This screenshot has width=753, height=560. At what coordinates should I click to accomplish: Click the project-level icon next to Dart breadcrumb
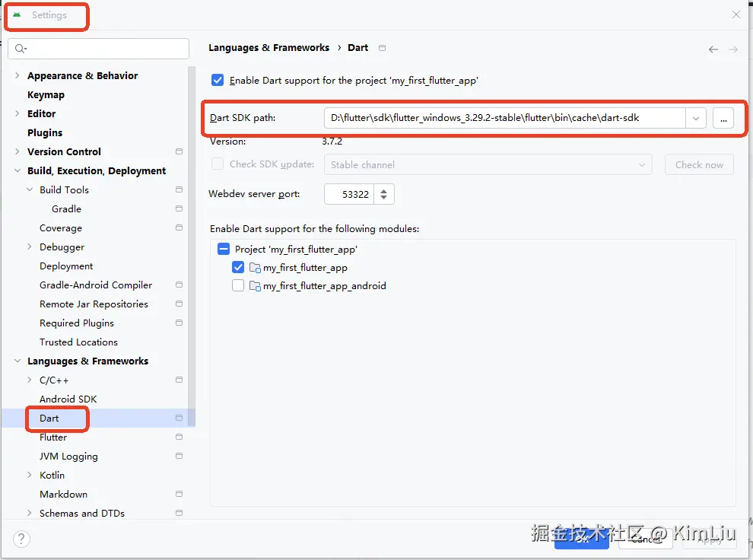click(383, 48)
